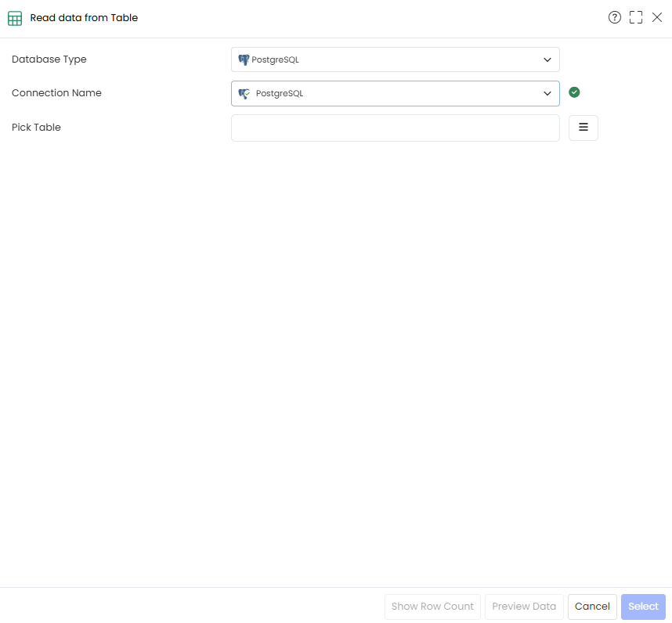Expand dialog to fullscreen
Screen dimensions: 672x623
(x=636, y=17)
